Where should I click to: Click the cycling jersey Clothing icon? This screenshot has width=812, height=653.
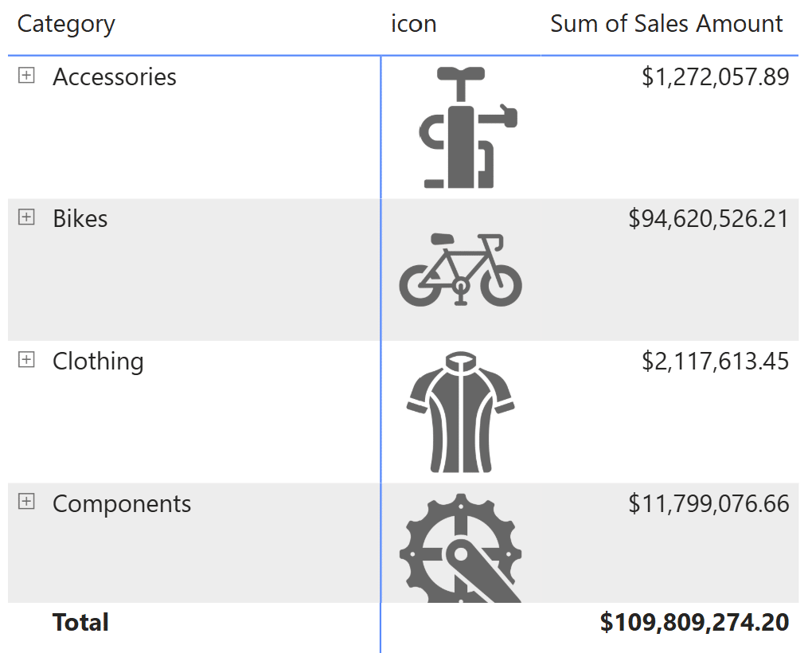point(460,412)
